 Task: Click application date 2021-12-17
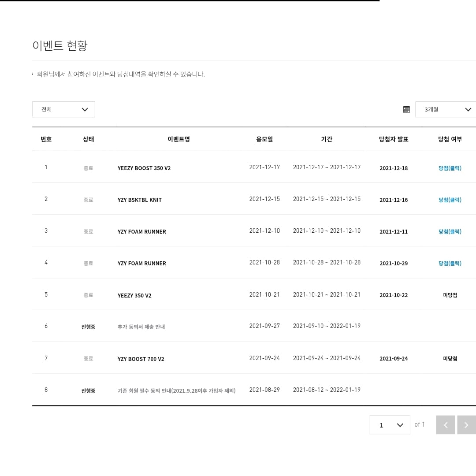pos(264,167)
